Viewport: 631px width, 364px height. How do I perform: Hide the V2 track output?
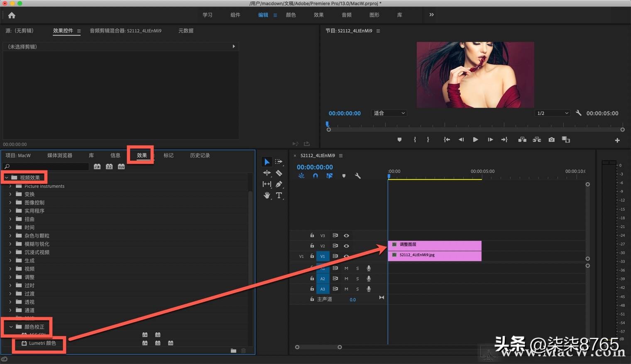click(346, 246)
